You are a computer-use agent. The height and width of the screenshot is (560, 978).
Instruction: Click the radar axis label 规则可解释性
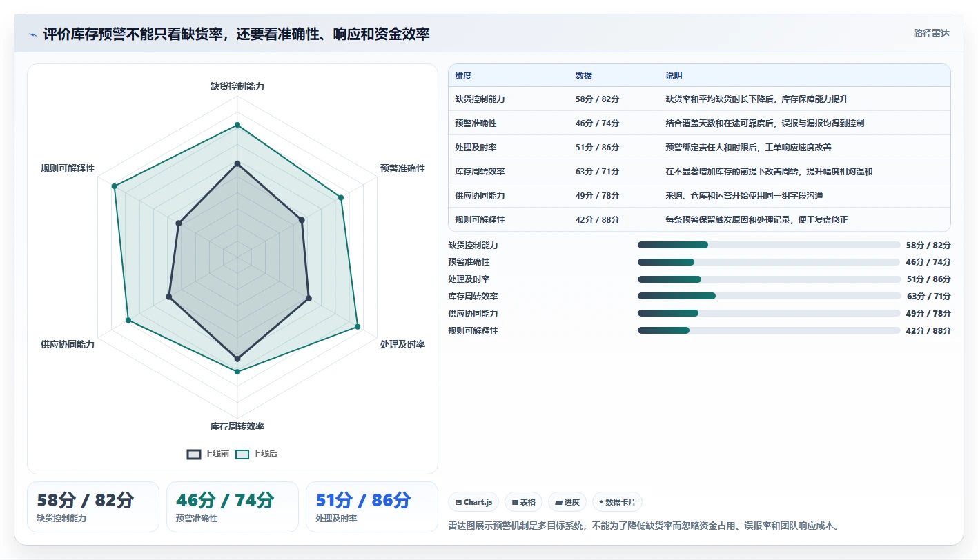pos(68,168)
